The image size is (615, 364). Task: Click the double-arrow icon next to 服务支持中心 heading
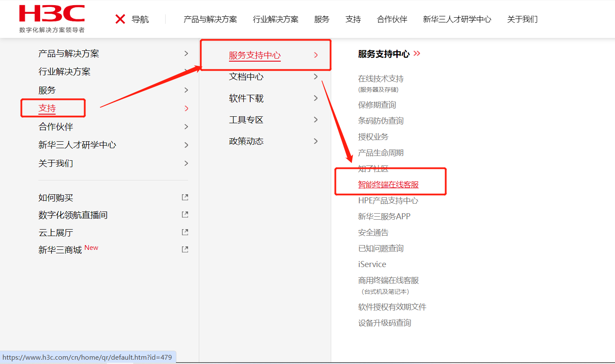point(417,53)
